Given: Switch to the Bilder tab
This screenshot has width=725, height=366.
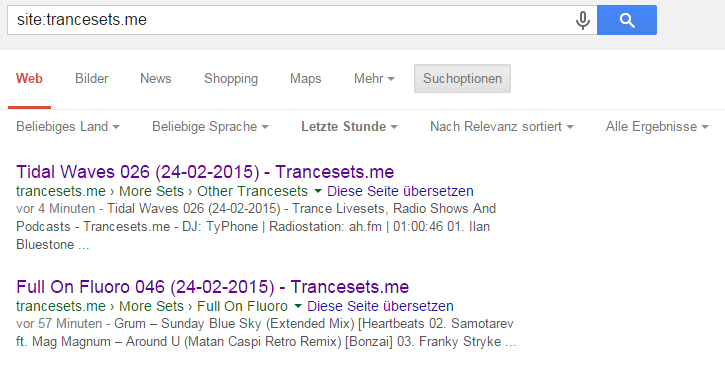Looking at the screenshot, I should [92, 79].
